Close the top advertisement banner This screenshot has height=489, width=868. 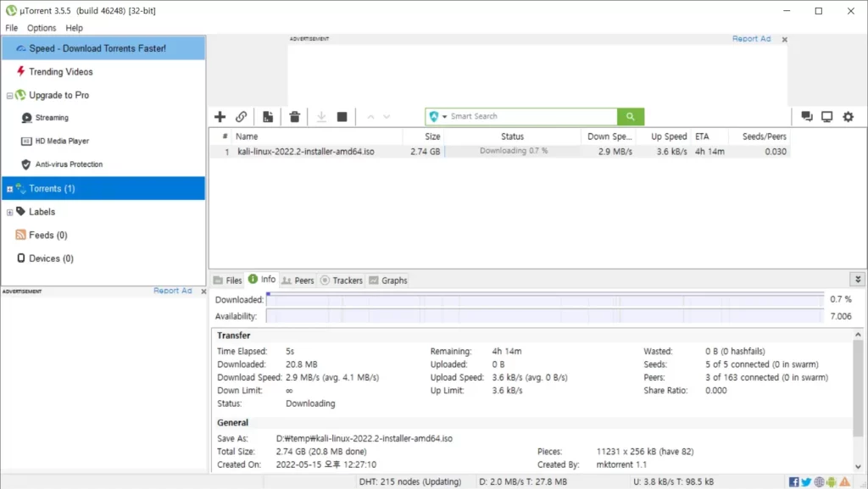click(x=784, y=39)
